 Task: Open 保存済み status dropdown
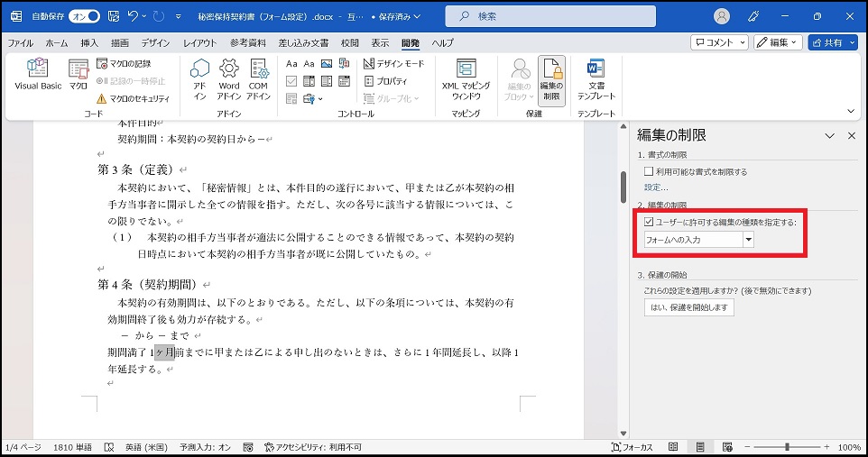tap(399, 16)
